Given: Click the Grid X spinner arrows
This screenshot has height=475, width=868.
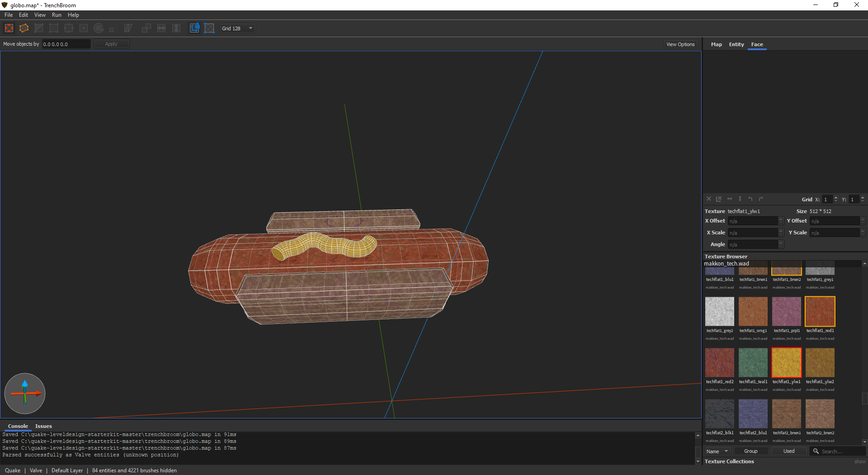Looking at the screenshot, I should coord(836,199).
